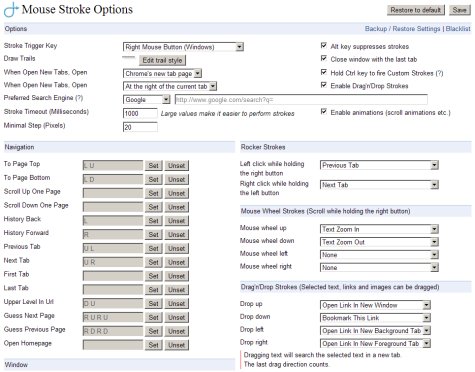This screenshot has width=475, height=372.
Task: Click the Edit trail style button
Action: 162,60
